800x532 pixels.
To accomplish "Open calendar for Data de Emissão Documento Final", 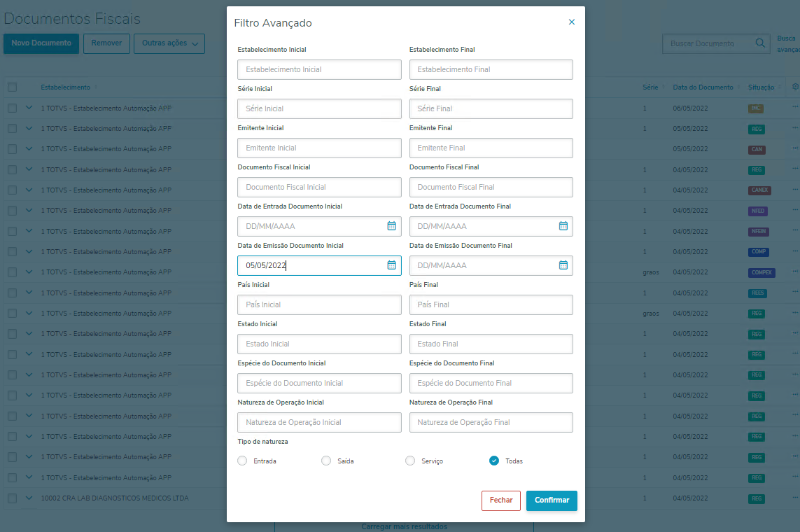I will 563,265.
